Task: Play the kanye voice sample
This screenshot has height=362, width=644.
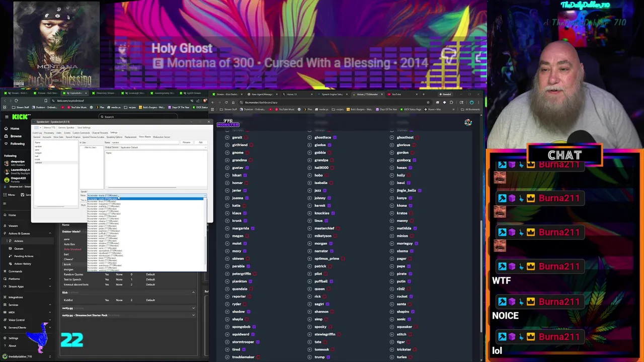Action: (391, 198)
